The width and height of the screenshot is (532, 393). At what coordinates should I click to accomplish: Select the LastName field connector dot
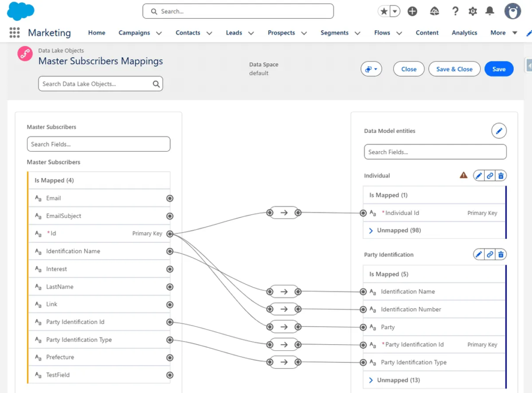[x=170, y=287]
